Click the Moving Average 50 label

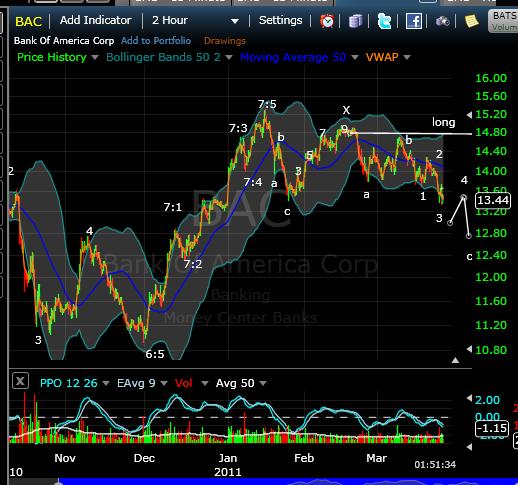click(x=293, y=57)
